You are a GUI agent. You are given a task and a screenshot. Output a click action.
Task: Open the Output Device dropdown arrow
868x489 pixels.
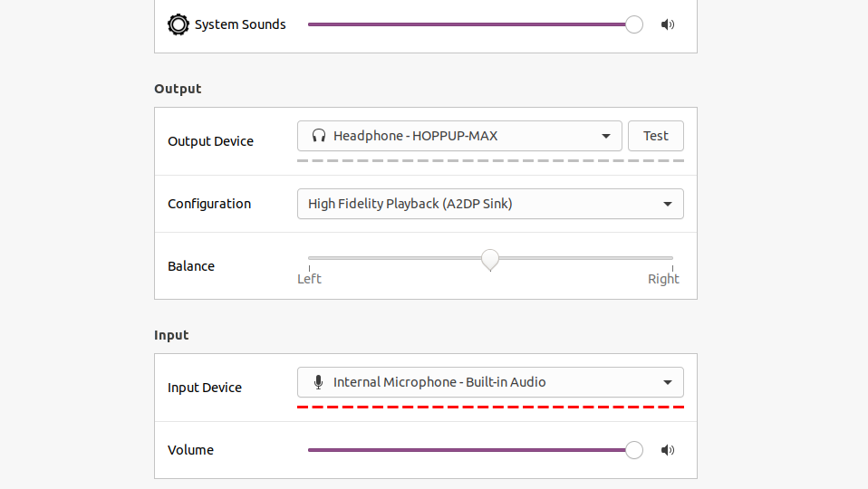tap(606, 137)
